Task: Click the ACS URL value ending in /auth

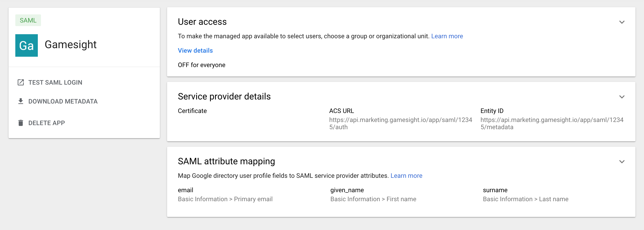Action: point(401,123)
